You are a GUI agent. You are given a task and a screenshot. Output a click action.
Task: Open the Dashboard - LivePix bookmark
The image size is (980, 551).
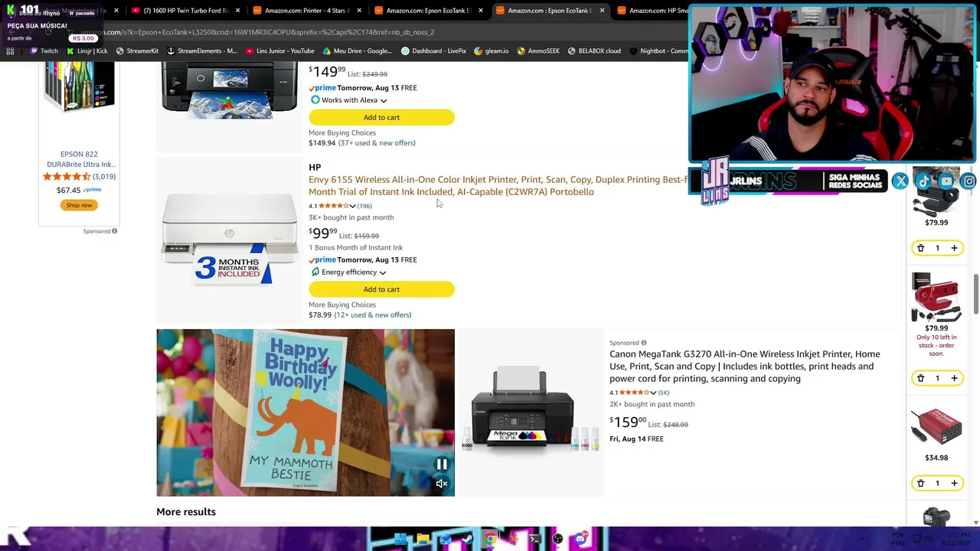tap(433, 51)
